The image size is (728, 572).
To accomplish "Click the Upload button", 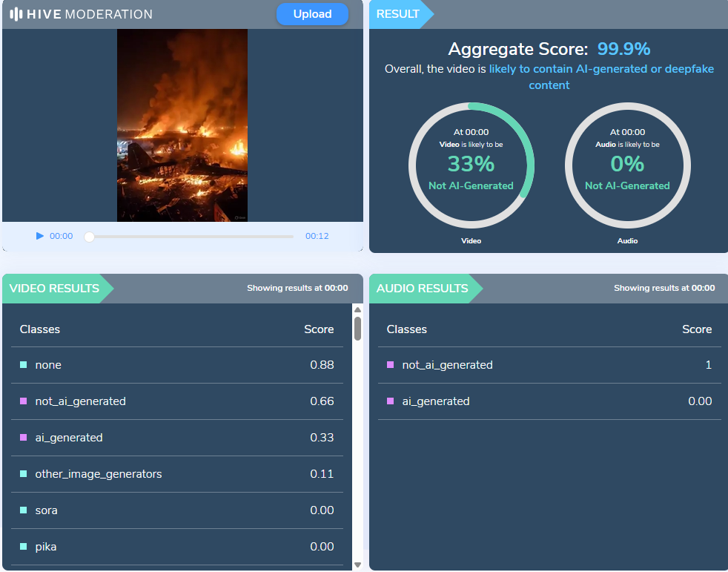I will click(x=312, y=14).
